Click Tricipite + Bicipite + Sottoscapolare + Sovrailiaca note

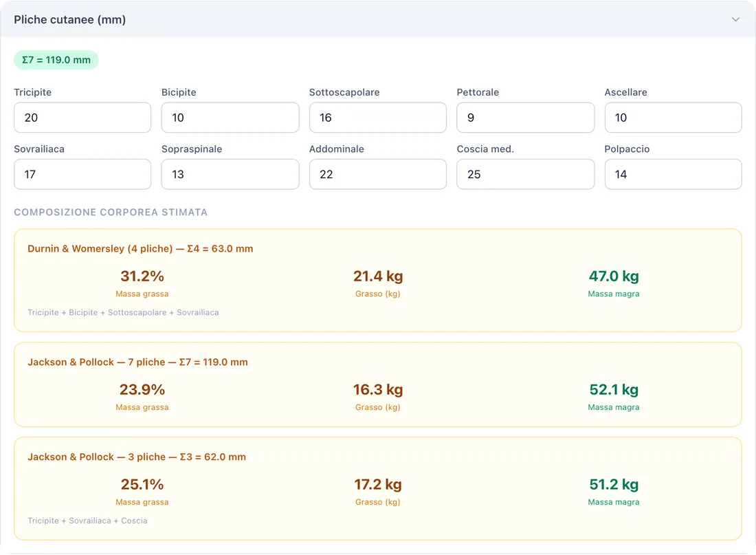tap(123, 312)
